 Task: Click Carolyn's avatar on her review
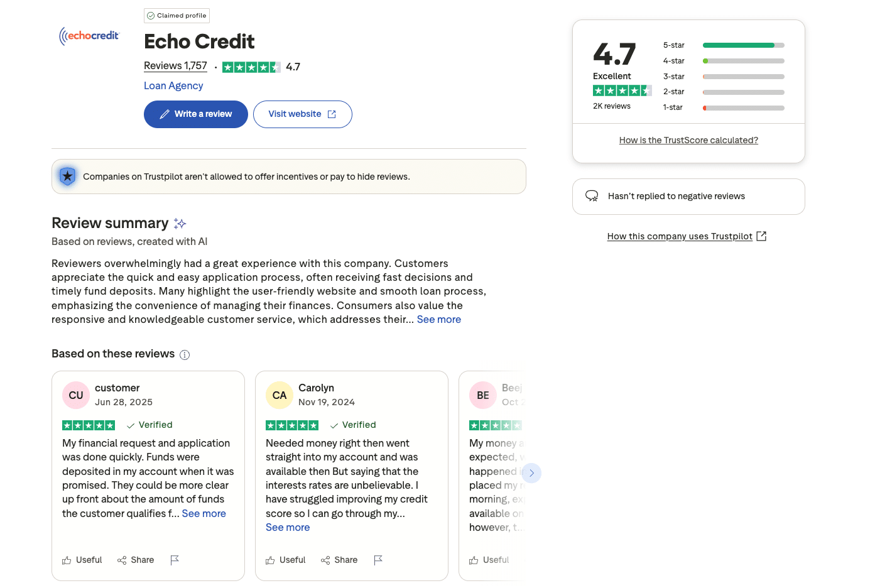click(x=280, y=395)
